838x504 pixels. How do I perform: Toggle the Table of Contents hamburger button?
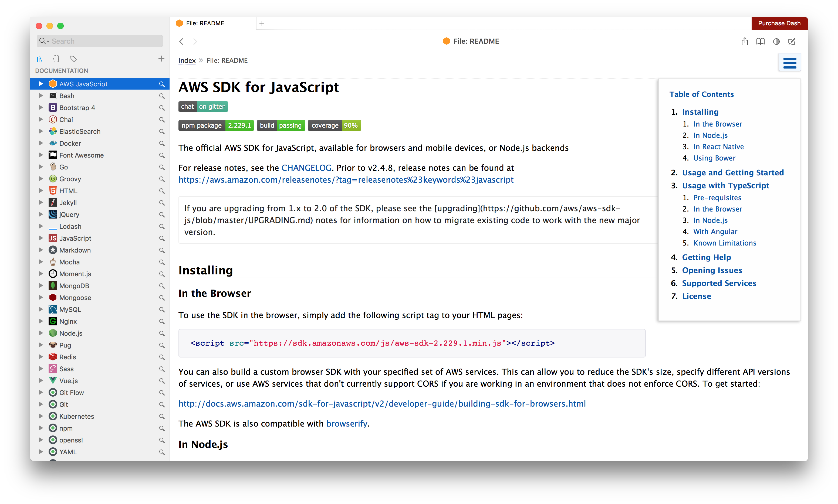click(x=789, y=63)
